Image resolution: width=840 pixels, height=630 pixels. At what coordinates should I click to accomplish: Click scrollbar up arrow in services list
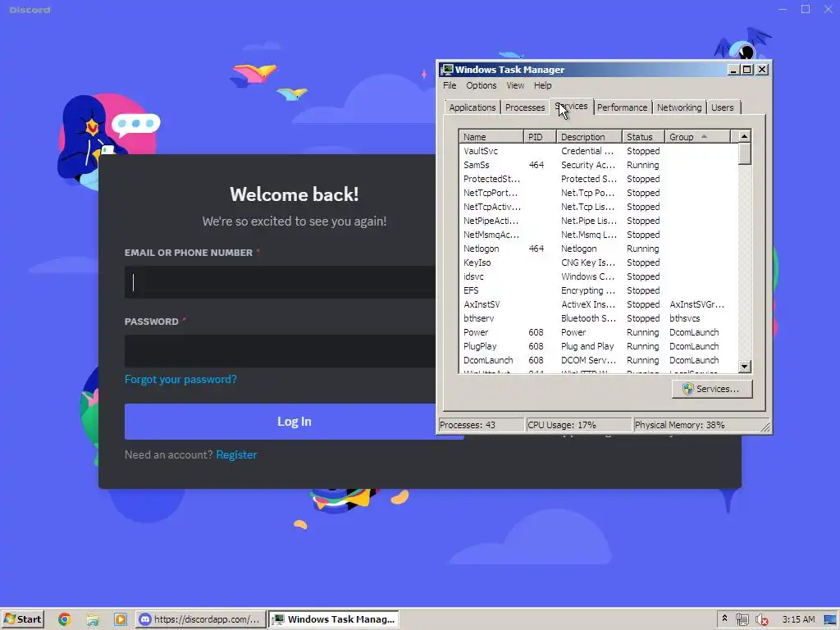(744, 136)
